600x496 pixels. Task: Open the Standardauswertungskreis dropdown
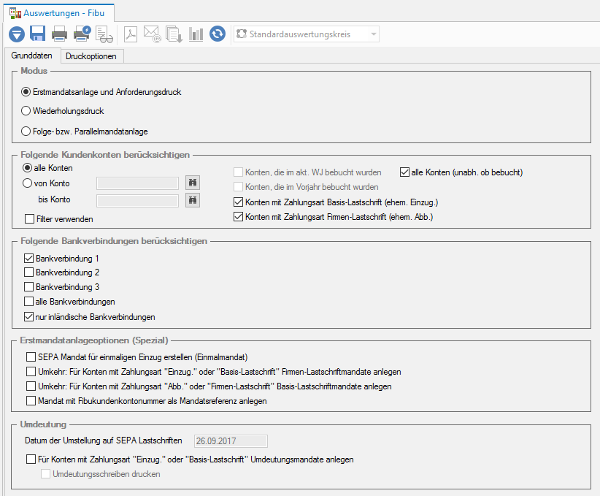click(x=307, y=34)
